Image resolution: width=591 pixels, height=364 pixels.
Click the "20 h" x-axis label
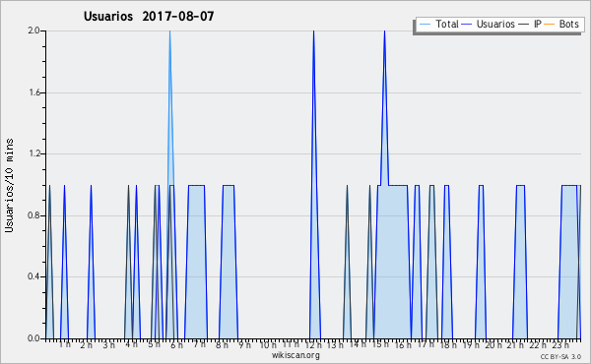[x=493, y=344]
